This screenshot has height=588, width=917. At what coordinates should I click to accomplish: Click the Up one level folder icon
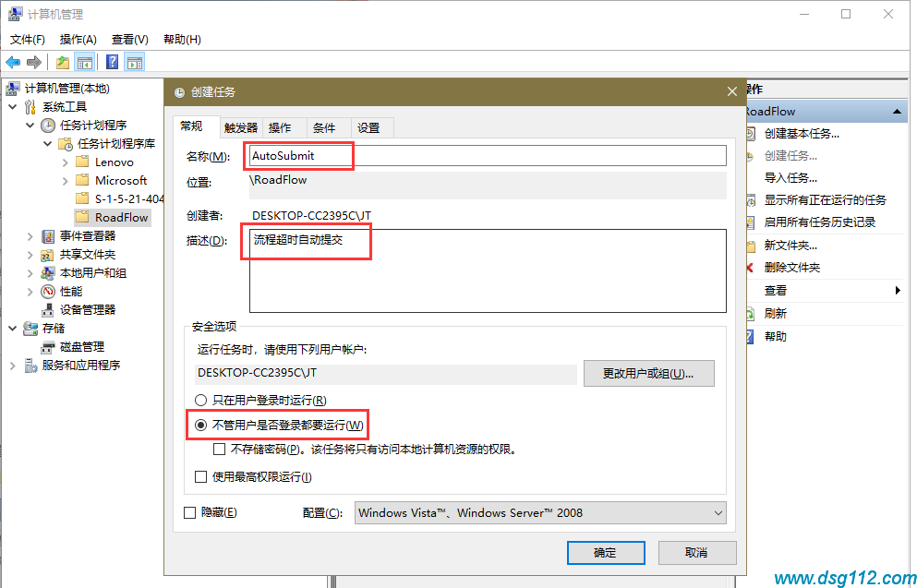tap(63, 62)
